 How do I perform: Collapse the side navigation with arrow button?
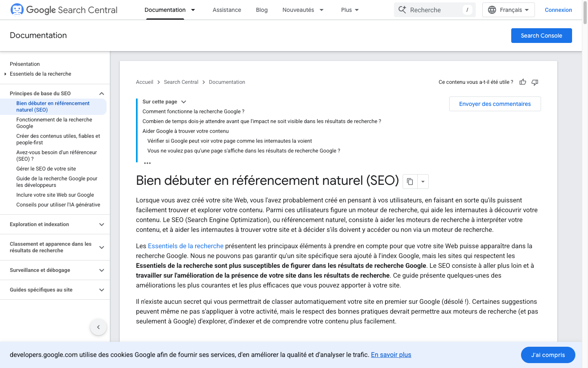[x=98, y=327]
